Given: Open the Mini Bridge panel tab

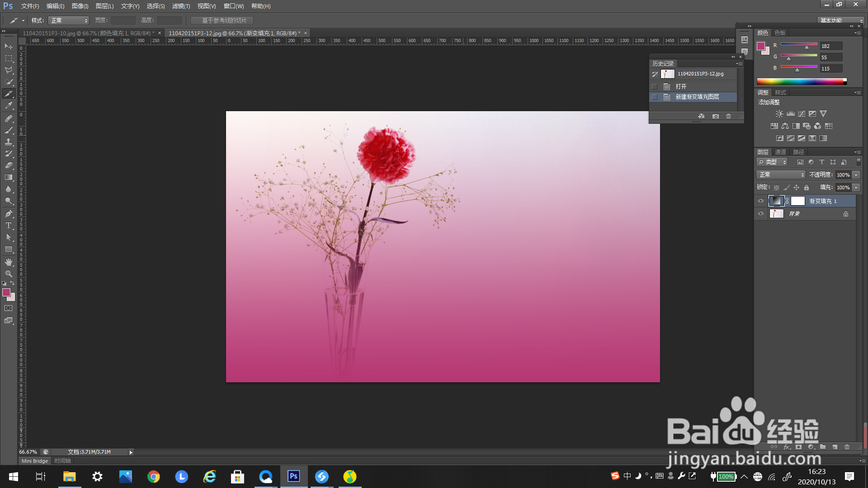Looking at the screenshot, I should pyautogui.click(x=35, y=461).
